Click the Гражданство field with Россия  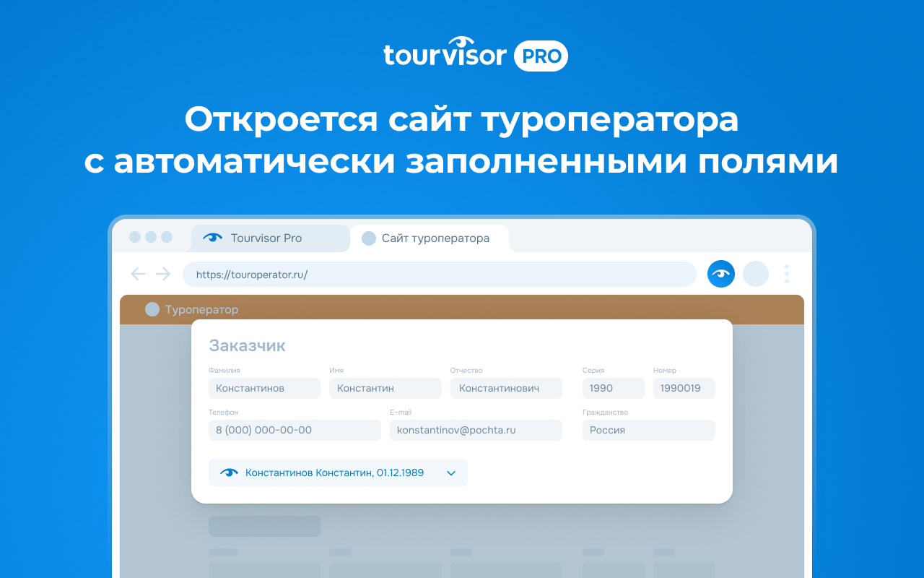[x=649, y=430]
